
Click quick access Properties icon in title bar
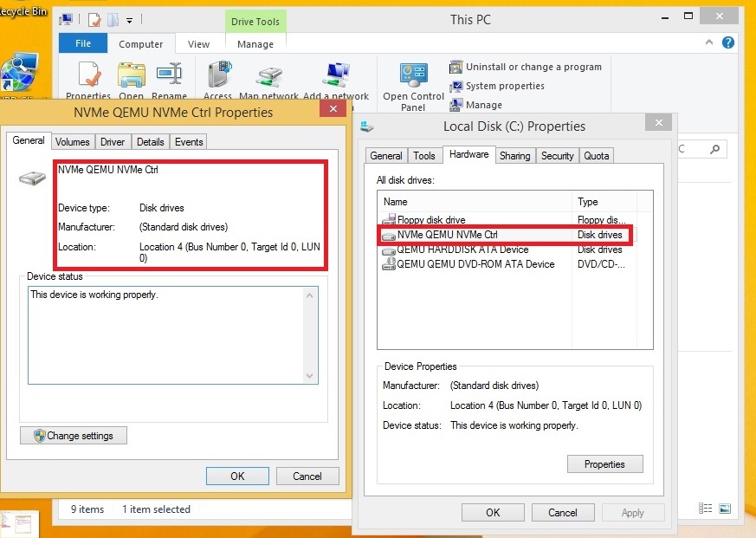[x=94, y=20]
